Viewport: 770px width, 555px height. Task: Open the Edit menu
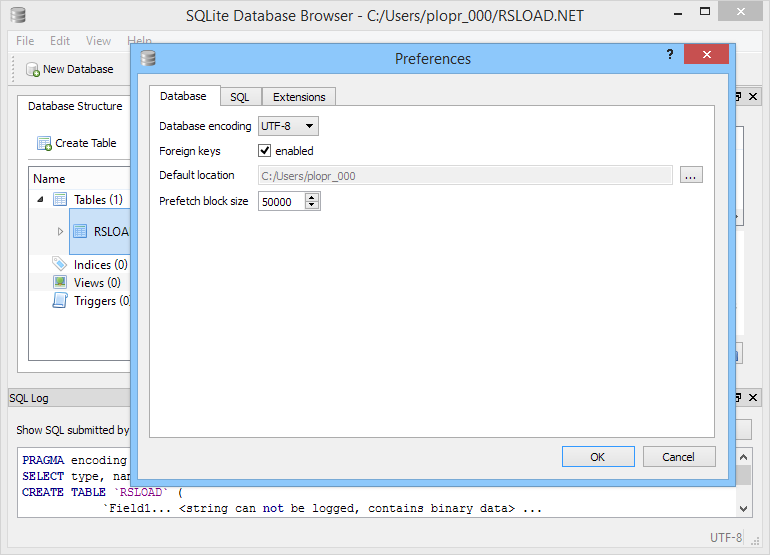(60, 41)
